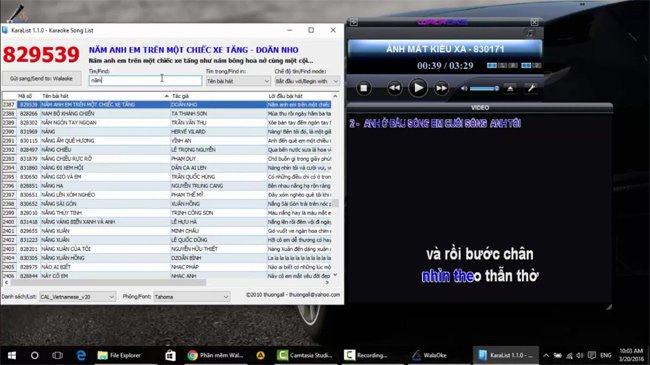Switch to the Recording... taskbar window
Viewport: 650px width, 365px height.
click(x=366, y=355)
